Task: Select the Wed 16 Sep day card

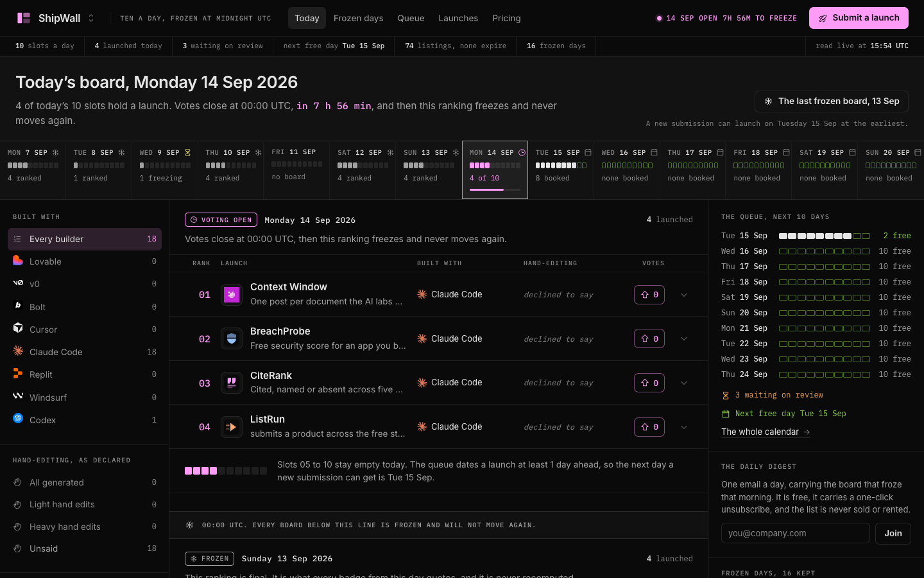Action: [x=628, y=170]
